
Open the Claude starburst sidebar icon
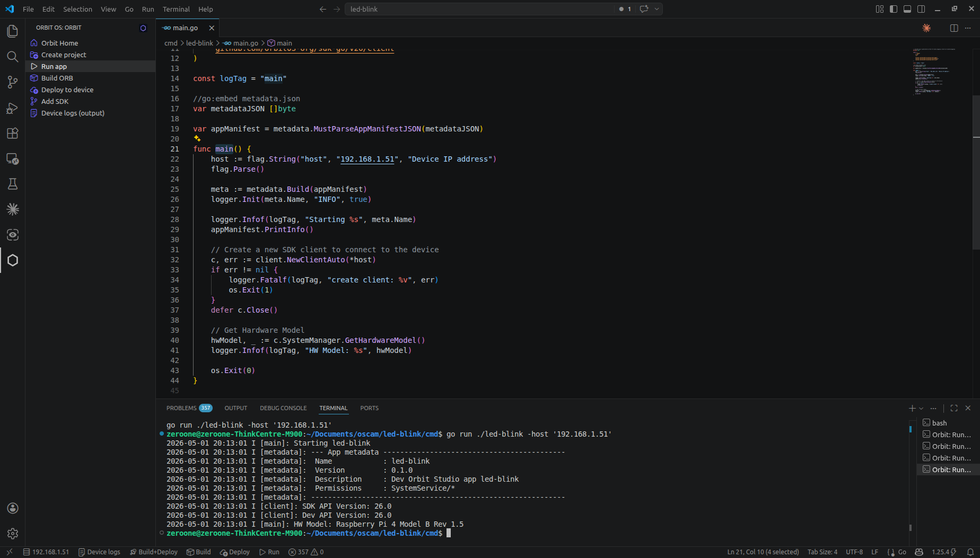(x=12, y=209)
